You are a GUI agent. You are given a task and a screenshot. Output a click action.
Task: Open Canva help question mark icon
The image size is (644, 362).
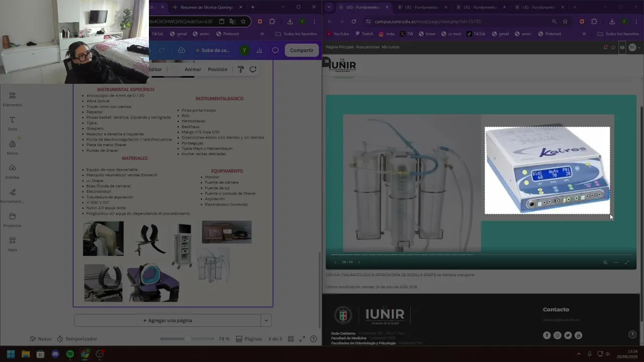coord(313,339)
